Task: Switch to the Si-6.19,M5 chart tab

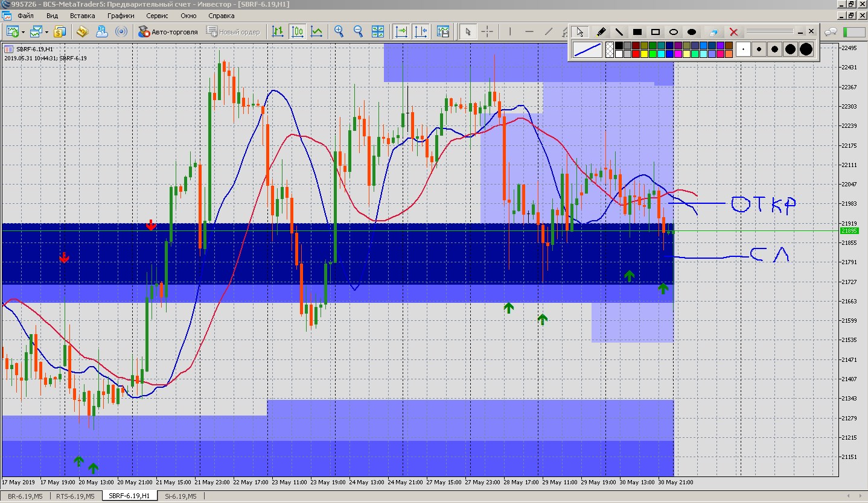Action: (x=180, y=496)
